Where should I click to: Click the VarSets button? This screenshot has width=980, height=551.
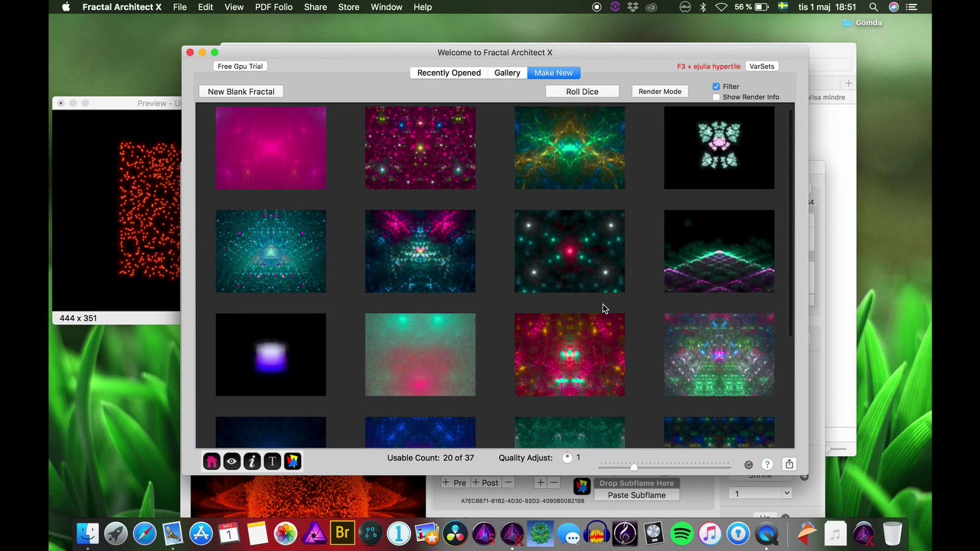[x=762, y=66]
